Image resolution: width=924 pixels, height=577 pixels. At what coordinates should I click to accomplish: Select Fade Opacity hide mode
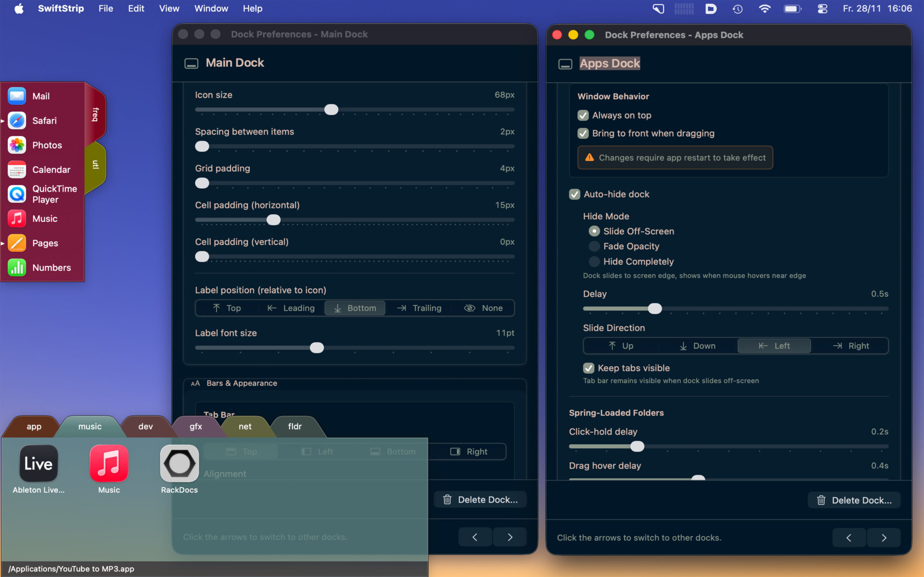[594, 246]
